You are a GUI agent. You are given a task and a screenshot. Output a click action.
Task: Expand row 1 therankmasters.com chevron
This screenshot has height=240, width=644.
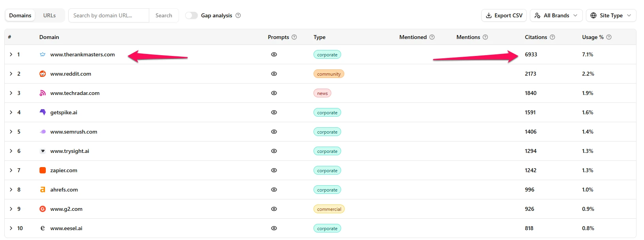pyautogui.click(x=11, y=54)
